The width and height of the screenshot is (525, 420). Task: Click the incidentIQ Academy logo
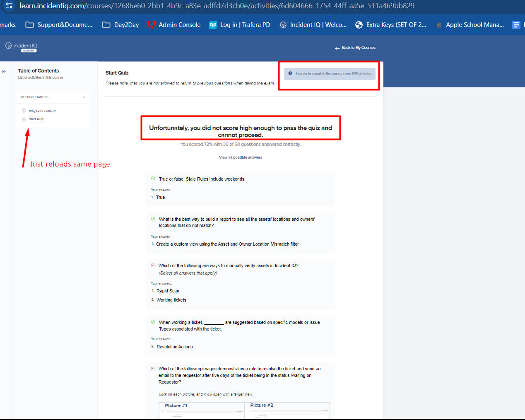click(22, 47)
